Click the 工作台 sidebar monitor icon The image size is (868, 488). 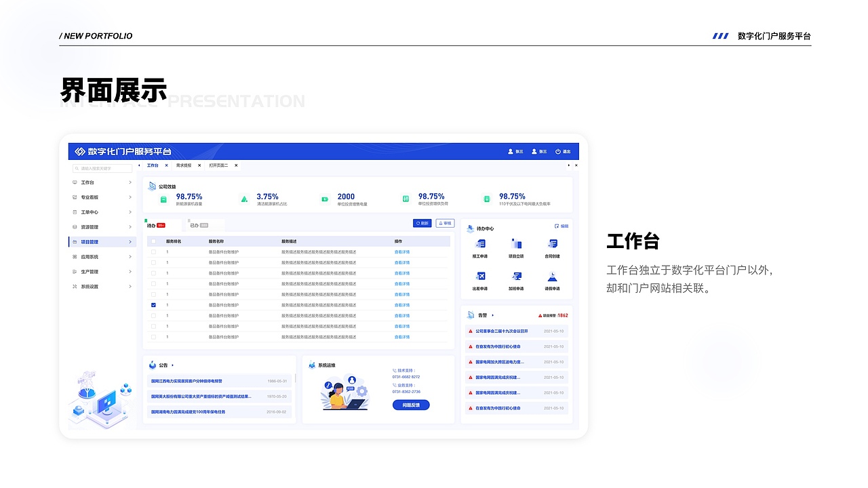click(x=75, y=182)
